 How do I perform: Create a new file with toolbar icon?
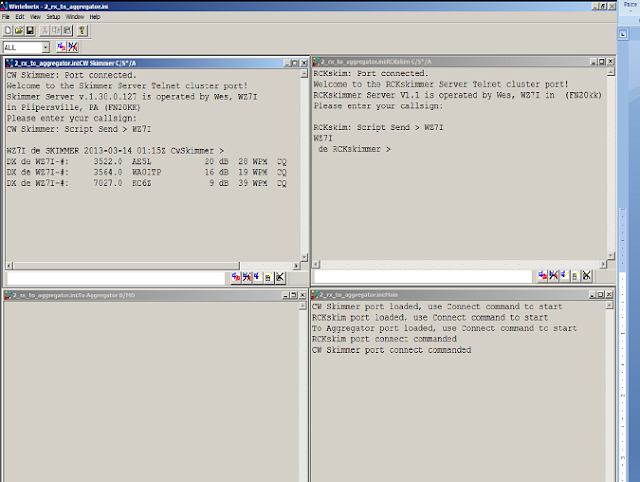click(x=8, y=31)
